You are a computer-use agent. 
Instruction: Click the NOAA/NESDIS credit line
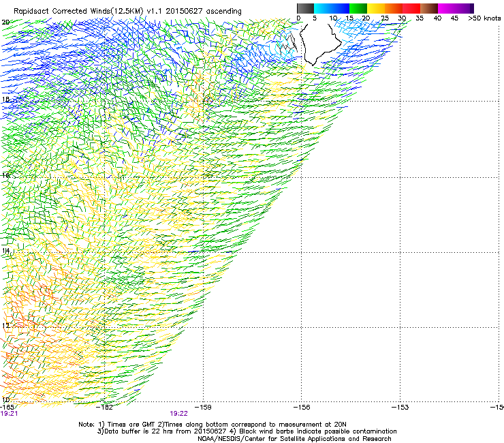point(294,439)
